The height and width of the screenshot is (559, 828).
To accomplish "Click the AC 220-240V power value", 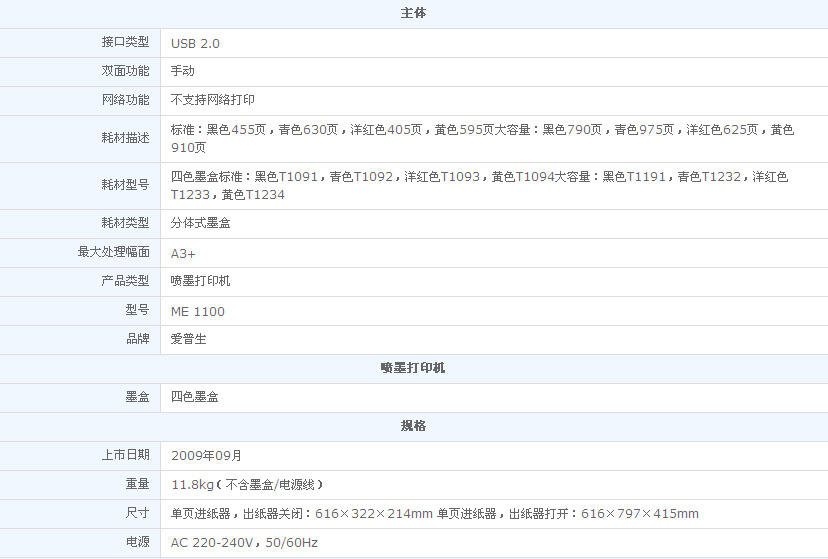I will (244, 543).
